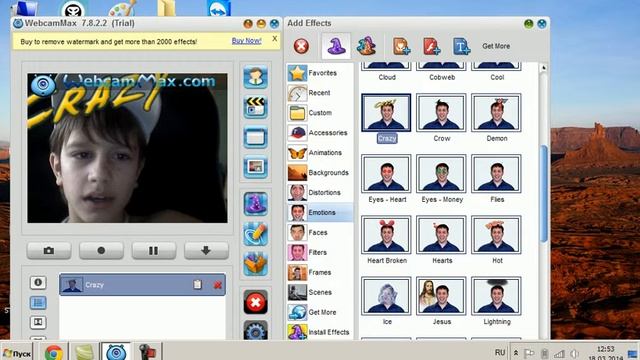Select the picture source icon
The width and height of the screenshot is (640, 360).
pyautogui.click(x=256, y=167)
